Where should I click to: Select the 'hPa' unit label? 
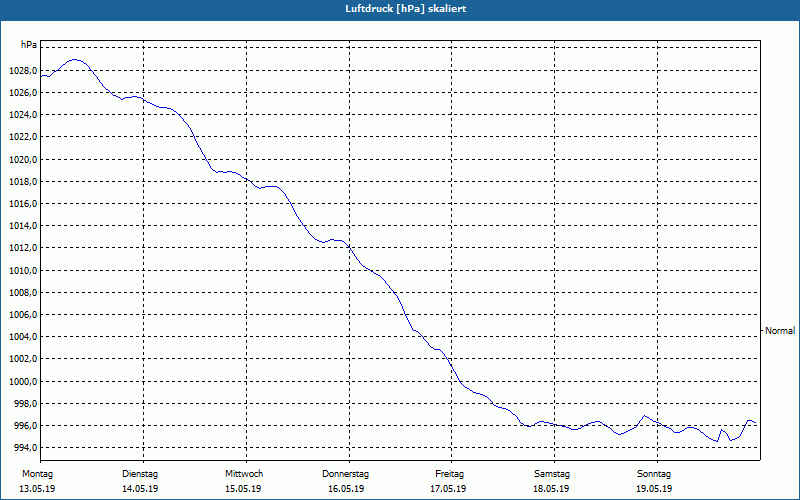point(29,45)
